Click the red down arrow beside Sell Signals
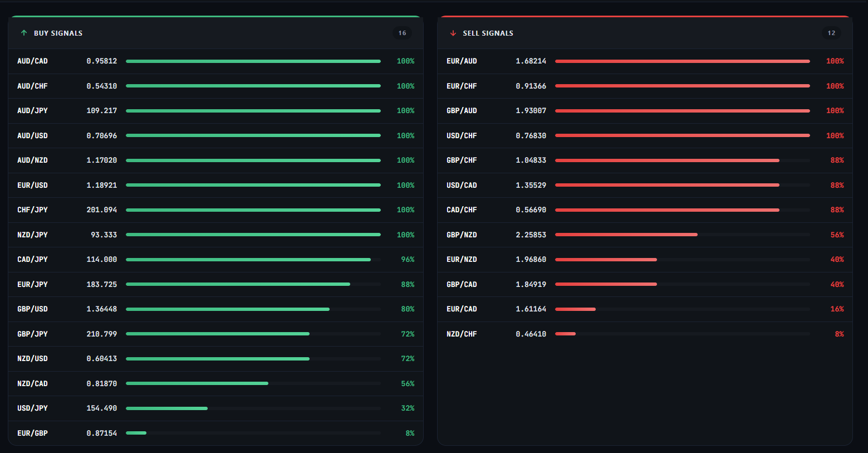The width and height of the screenshot is (868, 453). pyautogui.click(x=453, y=33)
